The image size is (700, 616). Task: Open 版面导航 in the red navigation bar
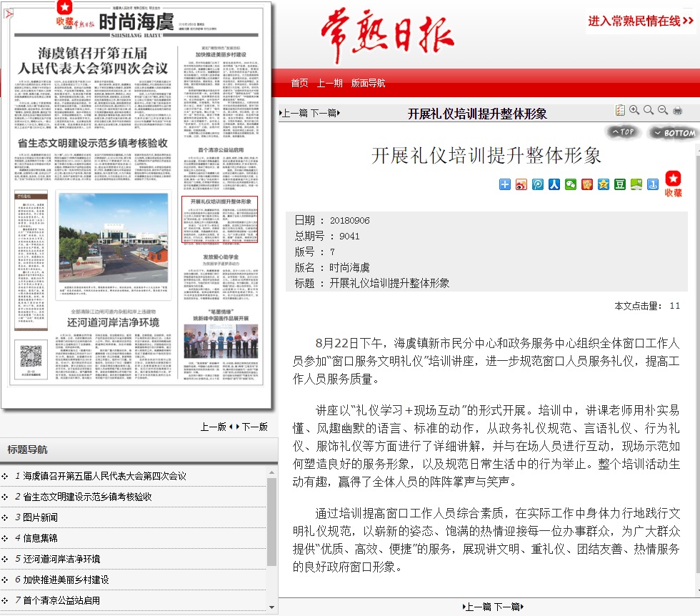coord(369,83)
